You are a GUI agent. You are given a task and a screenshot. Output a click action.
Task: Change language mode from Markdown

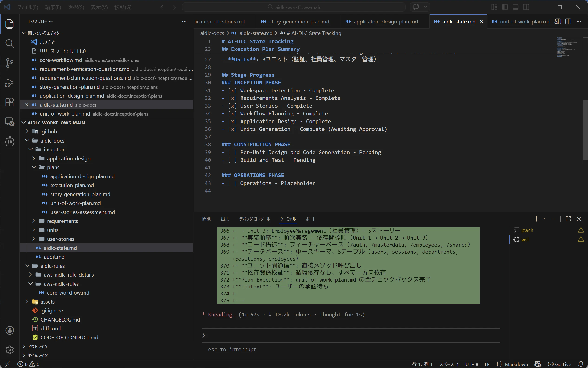[516, 364]
